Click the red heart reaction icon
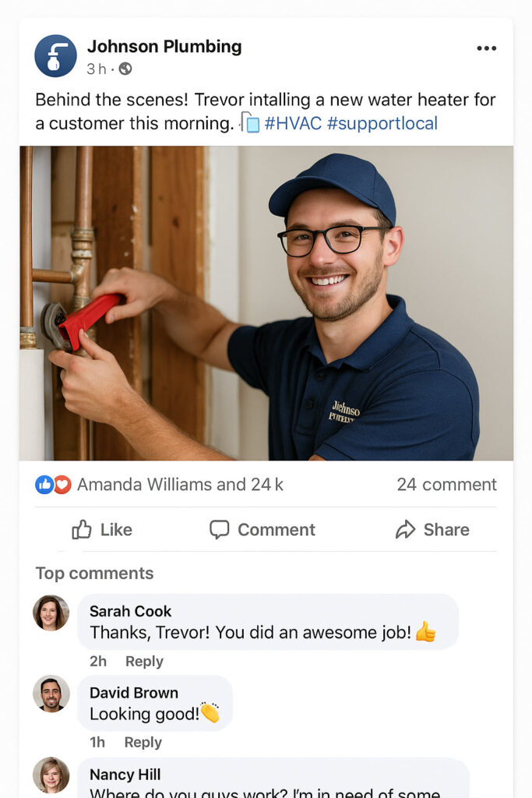Viewport: 532px width, 798px height. click(62, 485)
